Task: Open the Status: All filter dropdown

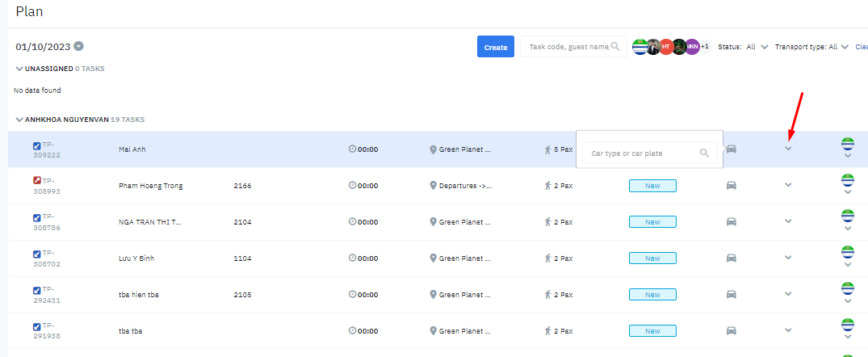Action: point(764,47)
